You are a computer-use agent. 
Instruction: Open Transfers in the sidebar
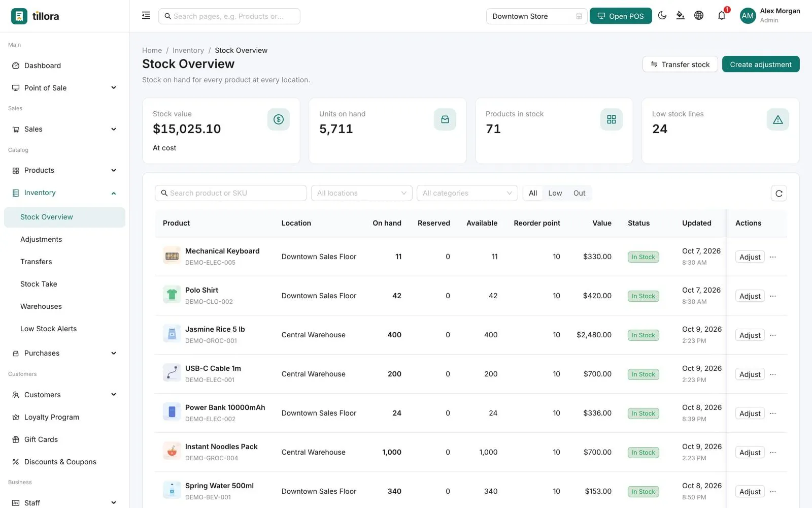click(x=64, y=262)
